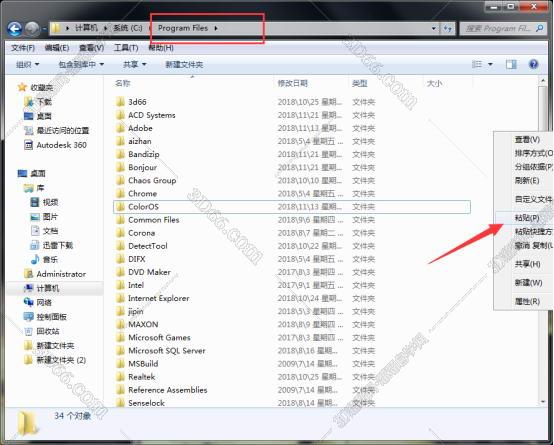Click the 修改日期 column header
The width and height of the screenshot is (554, 445).
[x=293, y=83]
